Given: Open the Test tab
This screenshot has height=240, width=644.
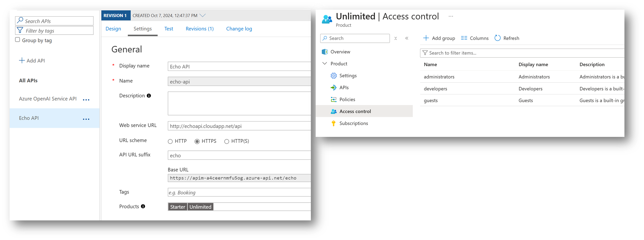Looking at the screenshot, I should click(169, 29).
